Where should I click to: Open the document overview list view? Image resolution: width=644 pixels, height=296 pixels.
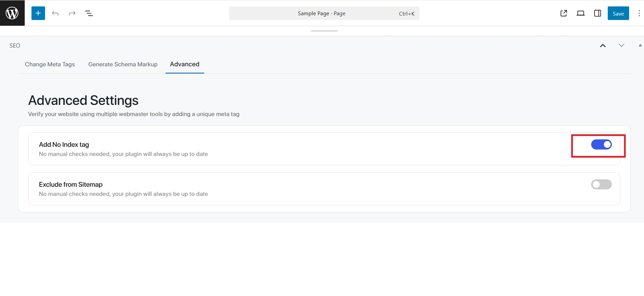(89, 13)
